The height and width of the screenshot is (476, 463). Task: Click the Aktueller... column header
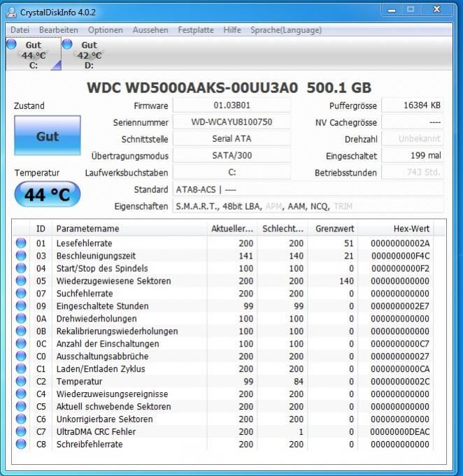tap(232, 229)
